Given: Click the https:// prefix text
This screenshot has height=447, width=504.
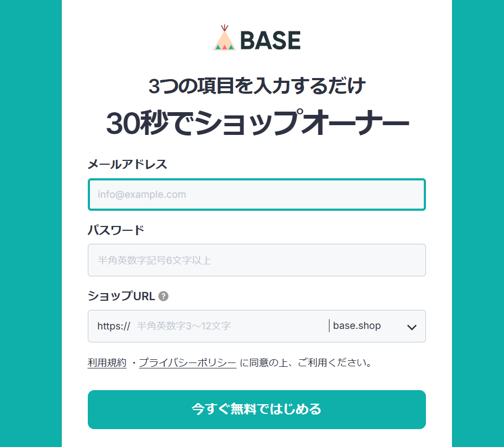Looking at the screenshot, I should [114, 326].
